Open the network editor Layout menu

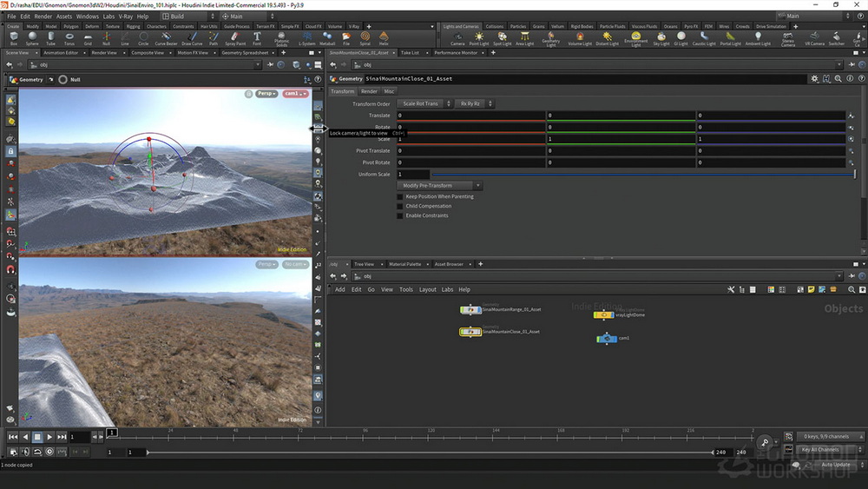(427, 289)
